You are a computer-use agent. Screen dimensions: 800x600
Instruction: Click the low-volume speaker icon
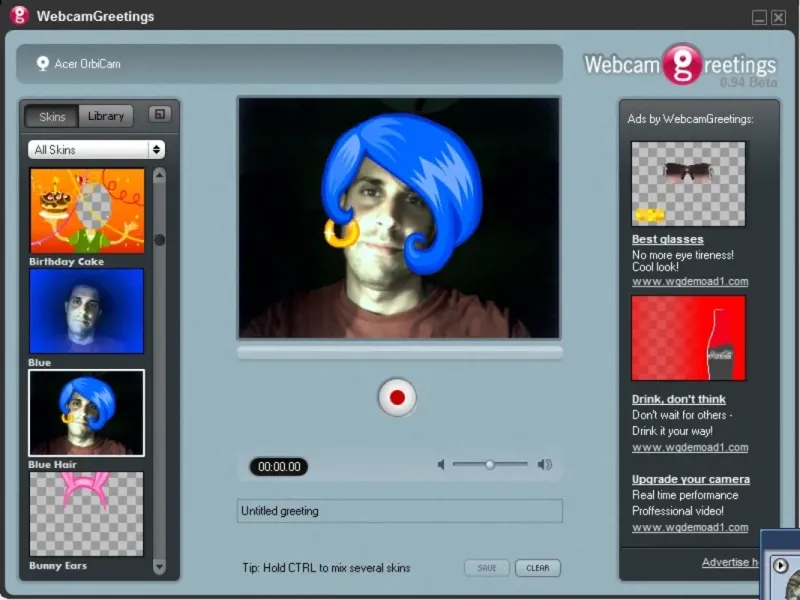441,464
